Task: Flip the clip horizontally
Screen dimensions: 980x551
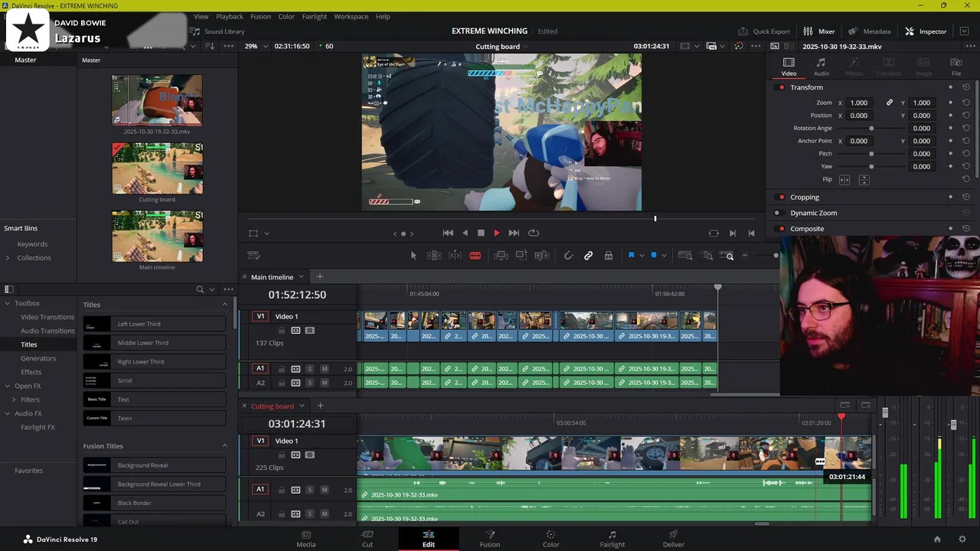Action: [844, 180]
